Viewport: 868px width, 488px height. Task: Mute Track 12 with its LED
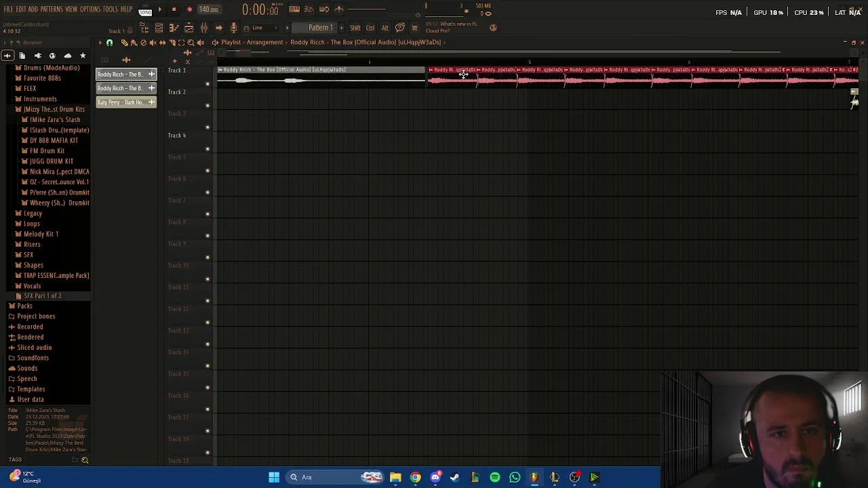point(208,323)
